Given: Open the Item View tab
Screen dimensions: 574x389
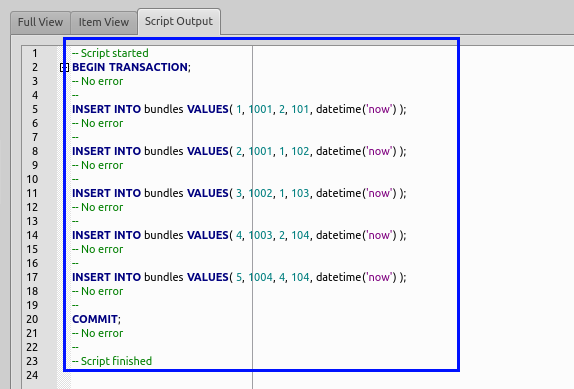Looking at the screenshot, I should click(x=104, y=22).
